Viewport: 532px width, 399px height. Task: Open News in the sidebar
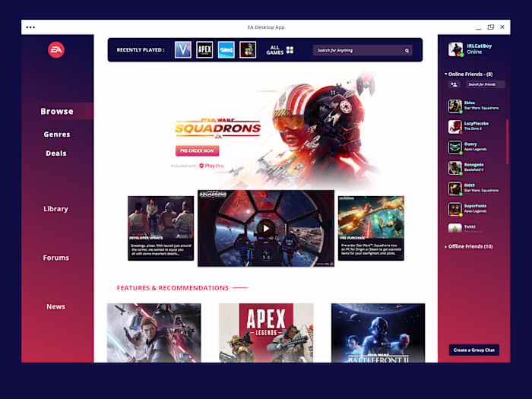tap(56, 307)
